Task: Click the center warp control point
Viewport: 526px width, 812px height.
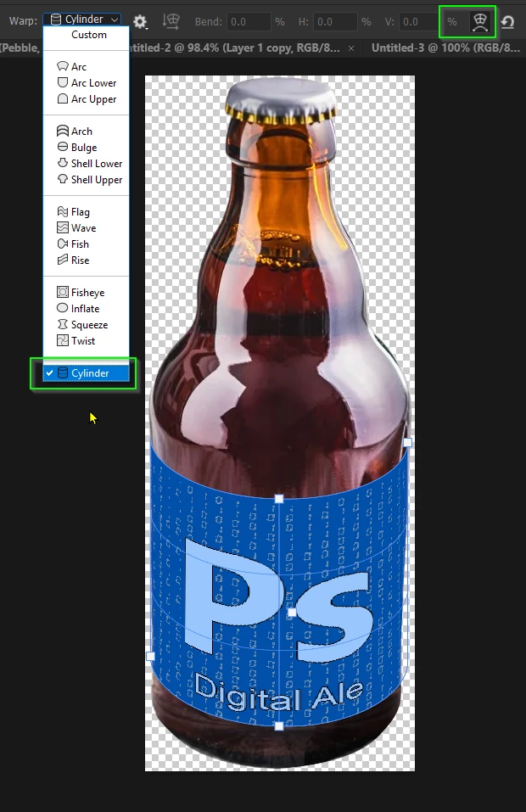Action: (292, 613)
